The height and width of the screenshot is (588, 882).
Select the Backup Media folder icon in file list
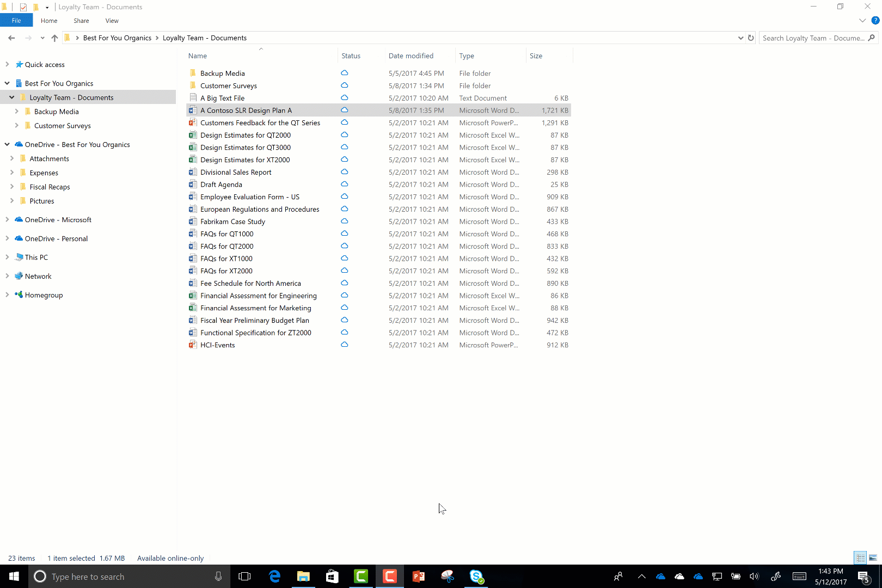point(193,73)
